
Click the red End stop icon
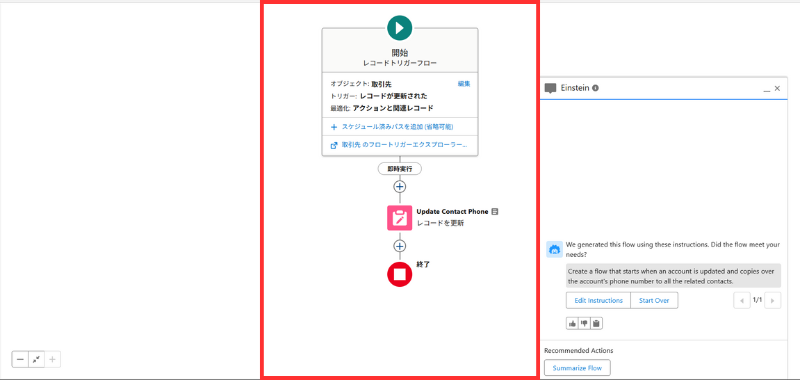(x=399, y=274)
